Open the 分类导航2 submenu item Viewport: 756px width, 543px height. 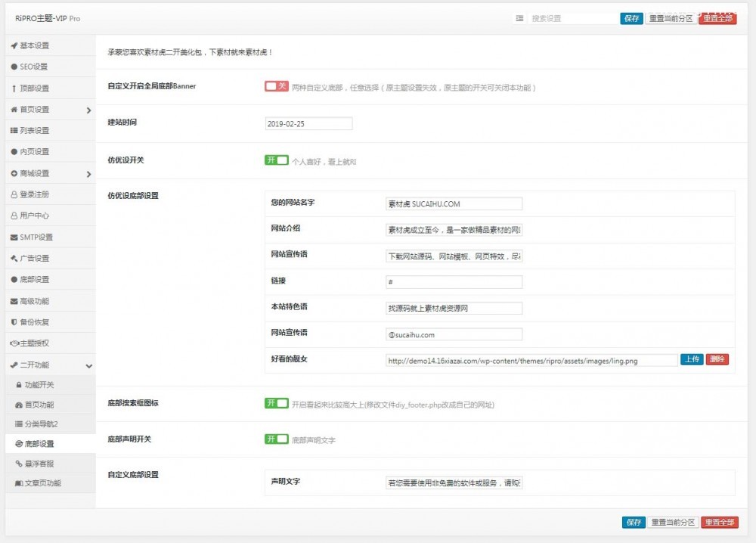tap(51, 424)
